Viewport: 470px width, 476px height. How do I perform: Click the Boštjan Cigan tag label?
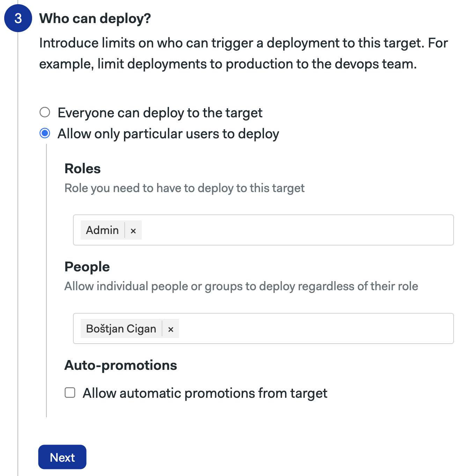click(121, 329)
